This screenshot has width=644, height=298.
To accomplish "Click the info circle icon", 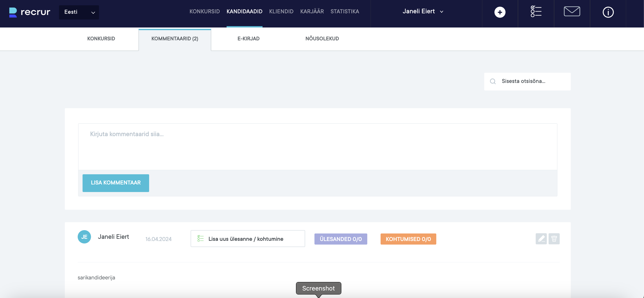I will [x=608, y=12].
